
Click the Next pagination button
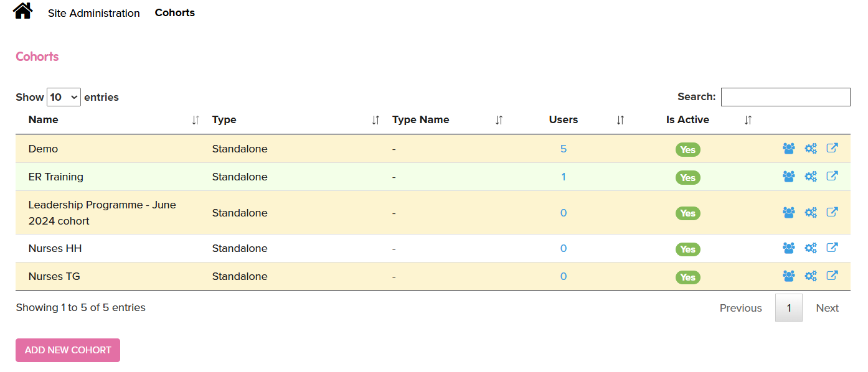pos(827,308)
